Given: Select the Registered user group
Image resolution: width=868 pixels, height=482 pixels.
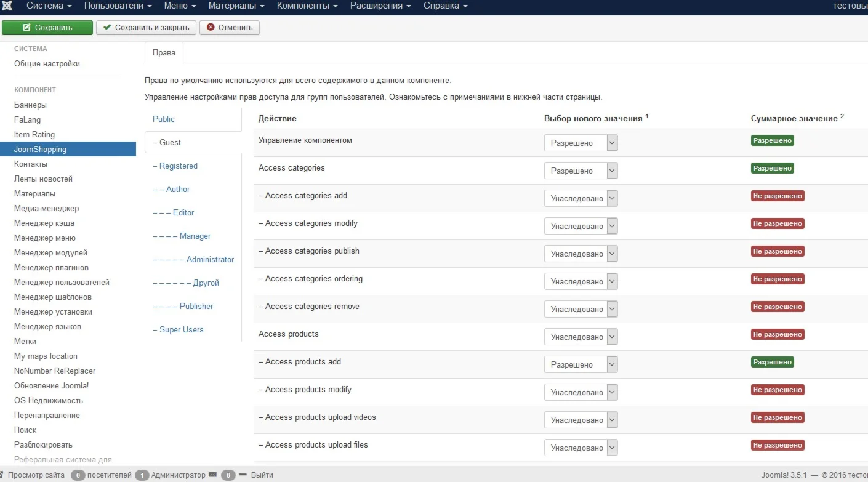Looking at the screenshot, I should click(178, 166).
